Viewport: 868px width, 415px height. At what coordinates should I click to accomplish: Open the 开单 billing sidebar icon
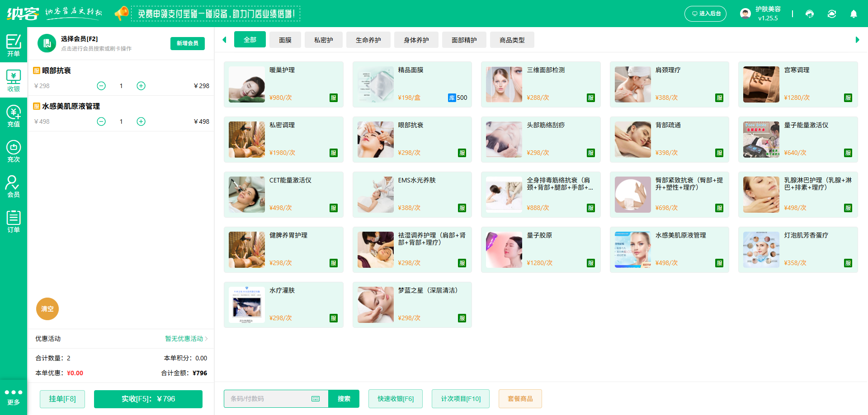pyautogui.click(x=14, y=45)
